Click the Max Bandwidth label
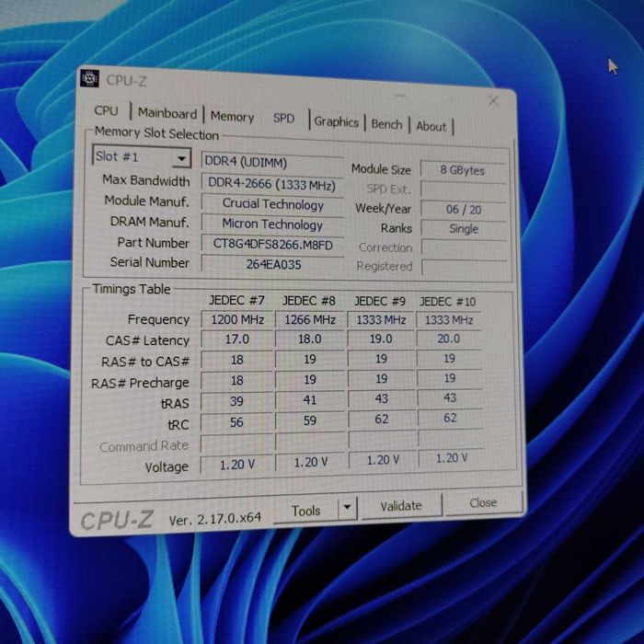 click(x=145, y=180)
